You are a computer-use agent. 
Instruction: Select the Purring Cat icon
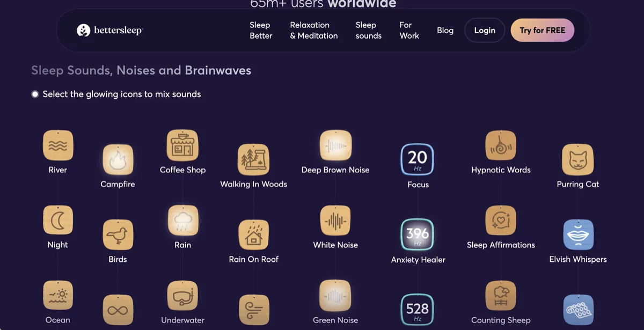point(578,159)
